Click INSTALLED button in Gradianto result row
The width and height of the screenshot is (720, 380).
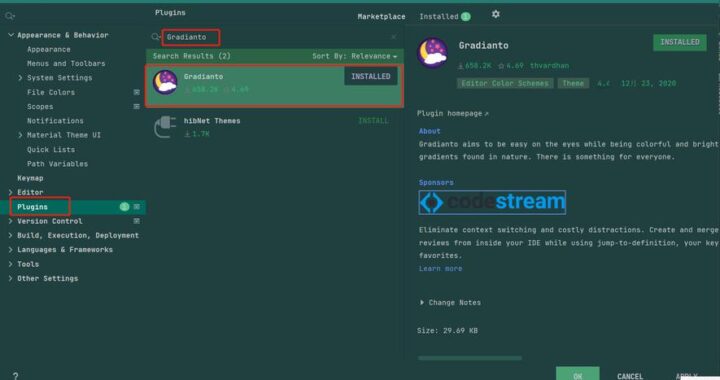(371, 77)
